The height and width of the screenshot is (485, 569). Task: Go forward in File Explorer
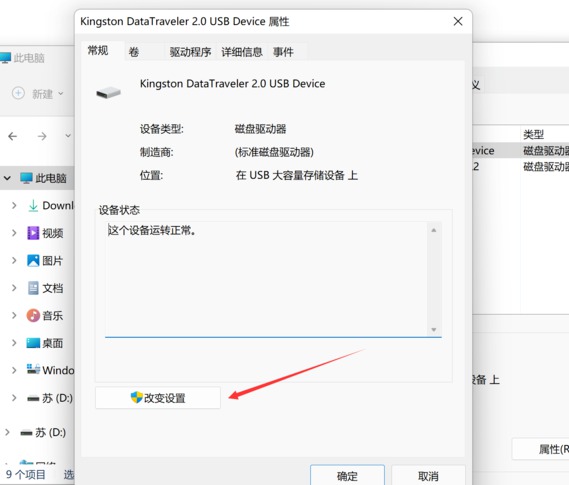click(x=42, y=136)
